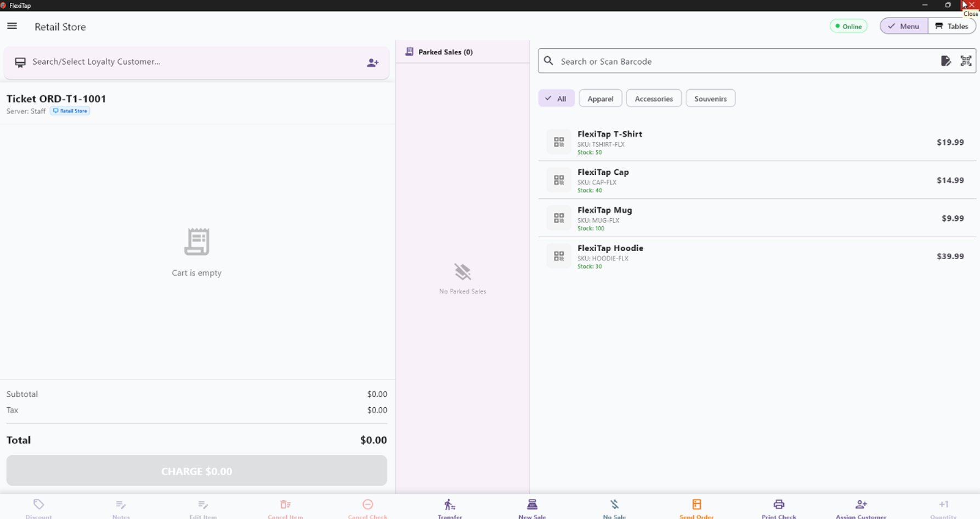Filter products by Souvenirs
This screenshot has height=519, width=980.
(710, 99)
